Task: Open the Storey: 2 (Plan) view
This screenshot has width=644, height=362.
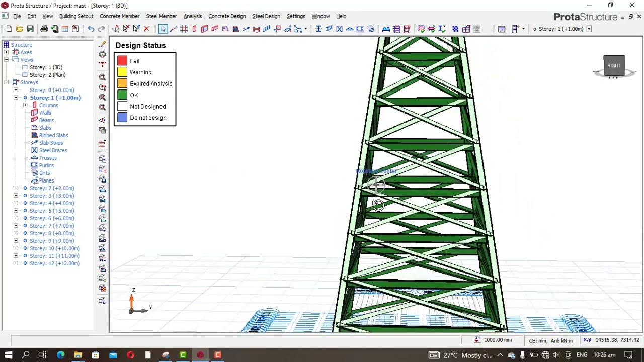Action: pyautogui.click(x=47, y=75)
